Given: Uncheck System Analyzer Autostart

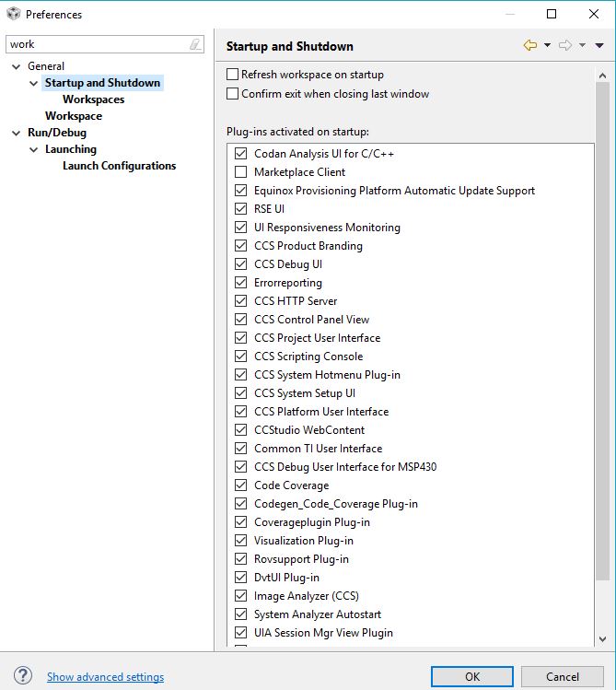Looking at the screenshot, I should click(x=240, y=614).
